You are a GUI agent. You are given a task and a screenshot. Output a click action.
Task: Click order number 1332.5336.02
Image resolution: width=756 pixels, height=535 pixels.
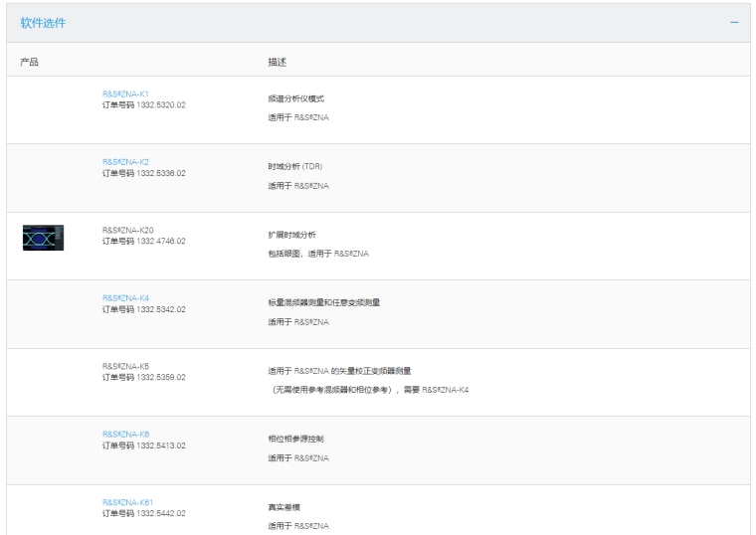(x=160, y=172)
